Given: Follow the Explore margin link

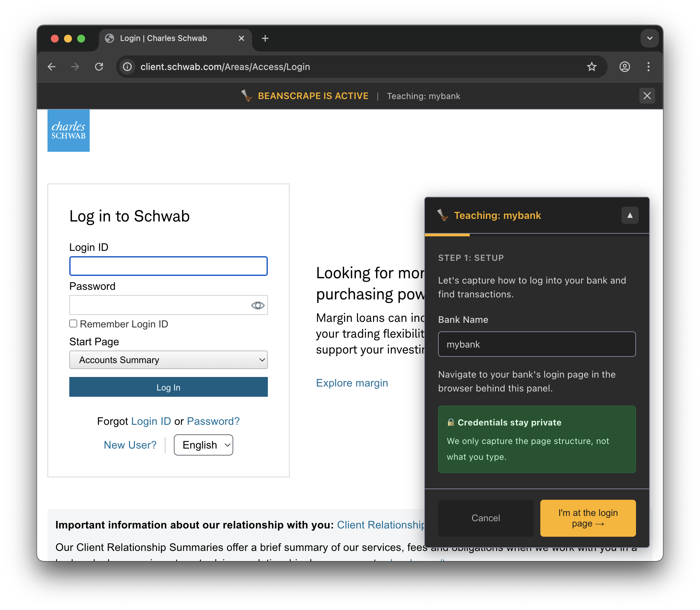Looking at the screenshot, I should 352,383.
